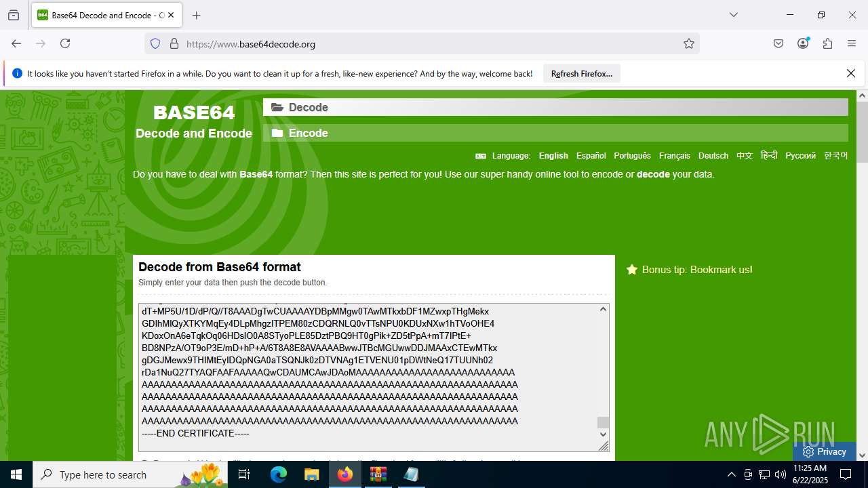This screenshot has height=488, width=868.
Task: Open the Pocket save icon
Action: coord(778,43)
